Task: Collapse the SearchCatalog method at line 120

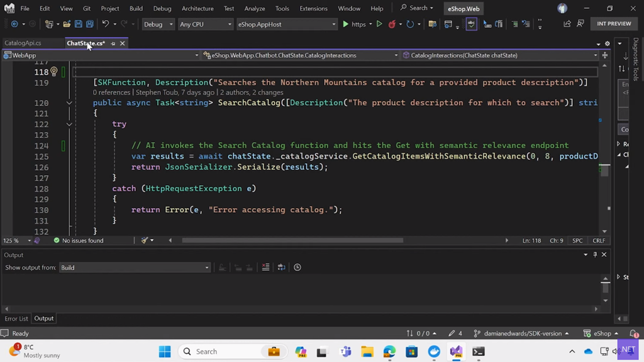Action: coord(69,103)
